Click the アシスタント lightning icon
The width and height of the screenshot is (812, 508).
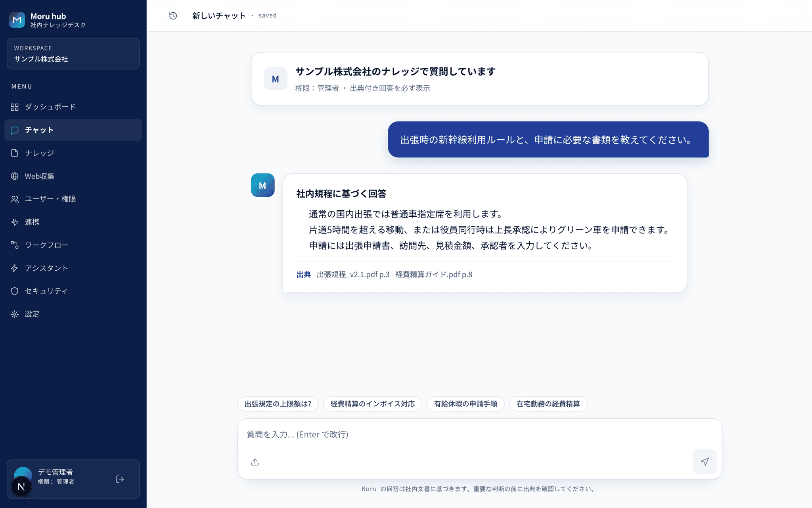coord(15,268)
